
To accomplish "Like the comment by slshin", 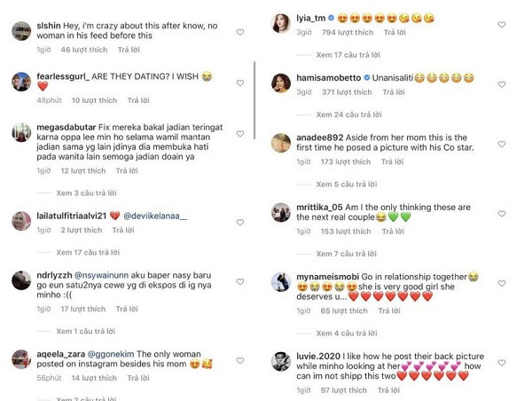I will (239, 32).
